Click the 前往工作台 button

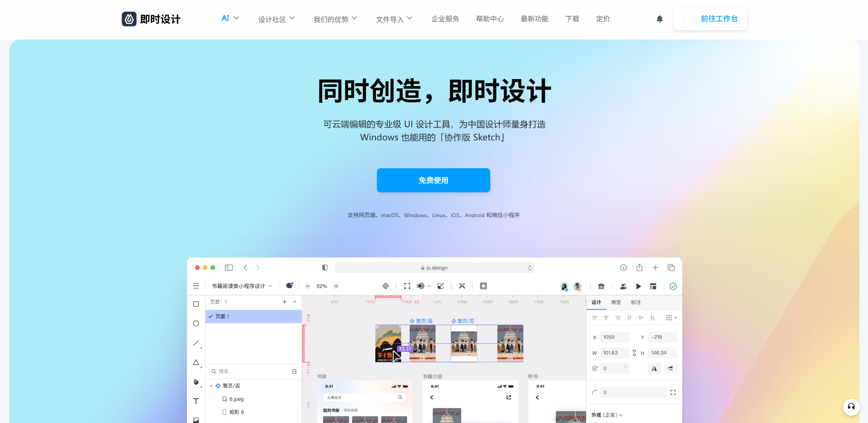(x=711, y=19)
